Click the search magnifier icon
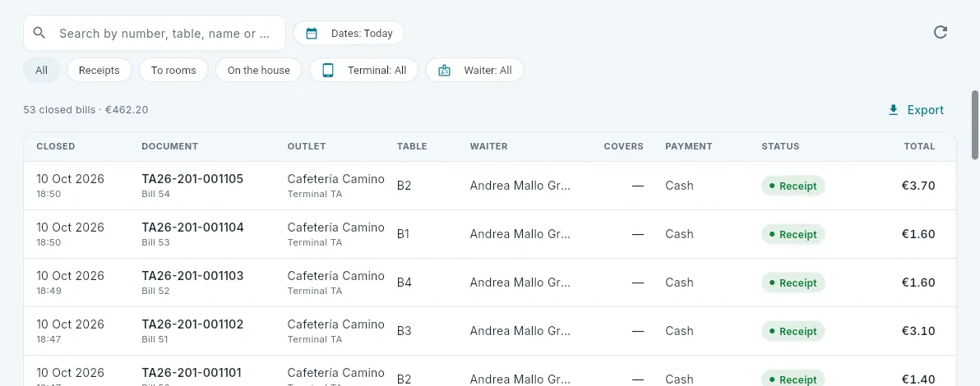 pyautogui.click(x=39, y=33)
